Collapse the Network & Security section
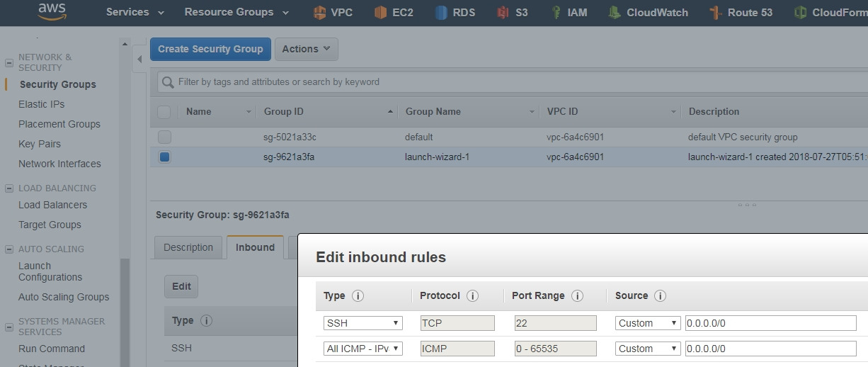The height and width of the screenshot is (367, 868). click(x=9, y=62)
